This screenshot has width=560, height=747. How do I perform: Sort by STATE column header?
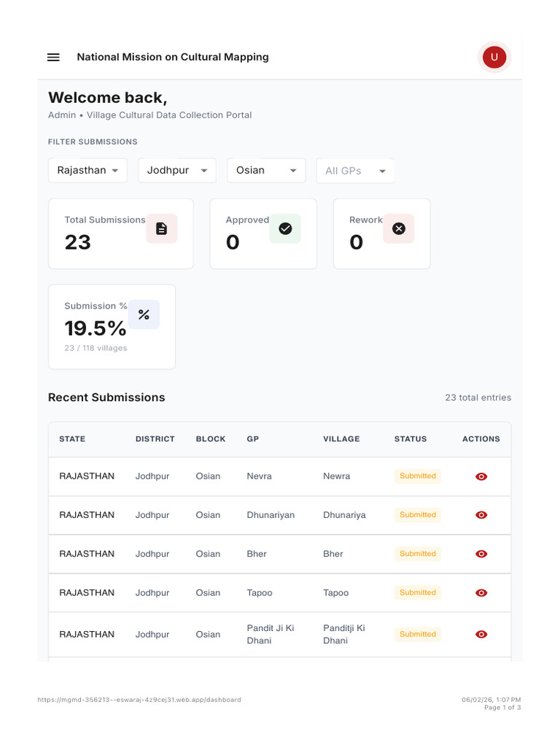pos(72,438)
